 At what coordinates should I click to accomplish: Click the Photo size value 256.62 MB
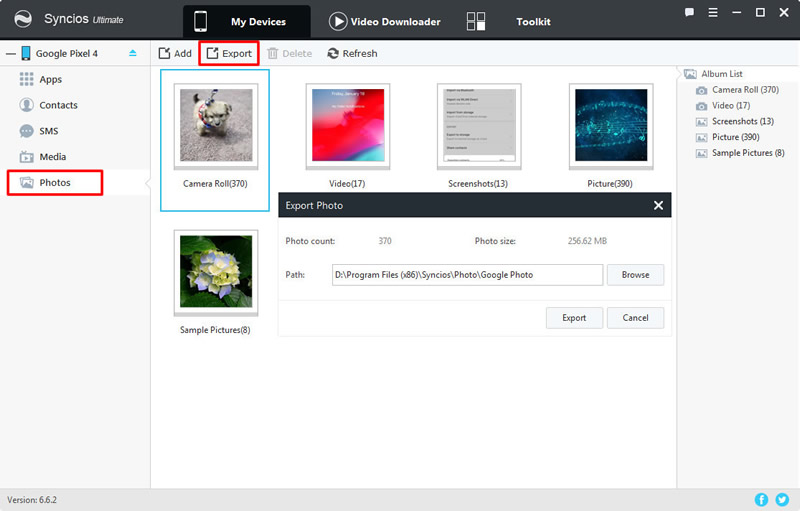587,241
